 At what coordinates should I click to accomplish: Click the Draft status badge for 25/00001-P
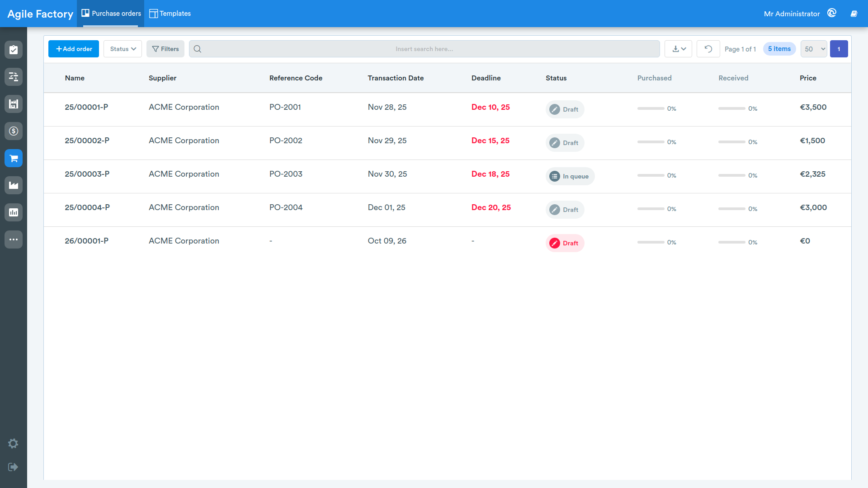[x=565, y=109]
